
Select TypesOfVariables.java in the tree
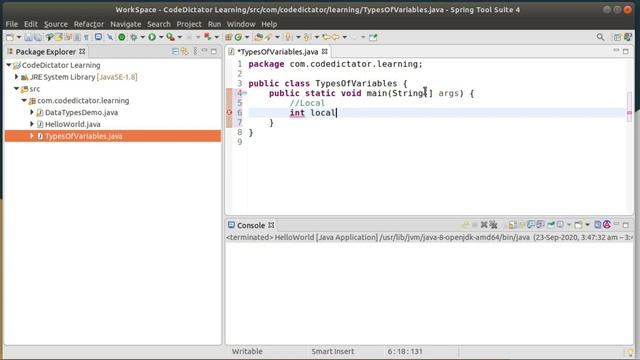coord(83,136)
